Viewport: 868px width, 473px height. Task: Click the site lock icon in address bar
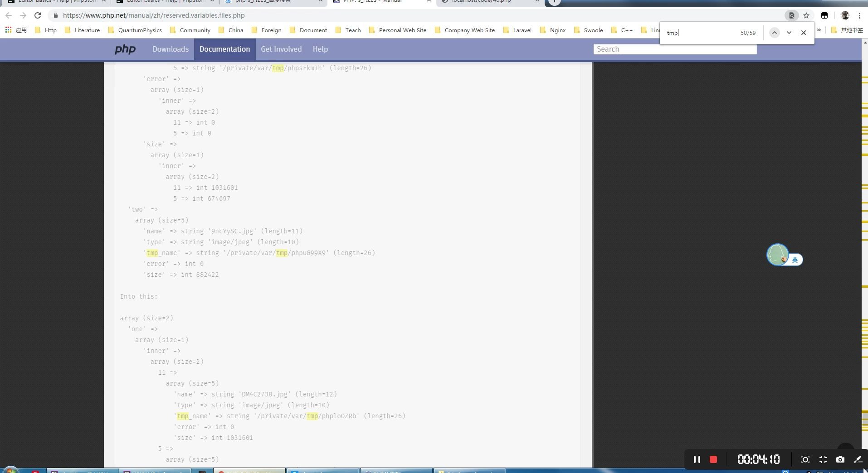tap(56, 15)
